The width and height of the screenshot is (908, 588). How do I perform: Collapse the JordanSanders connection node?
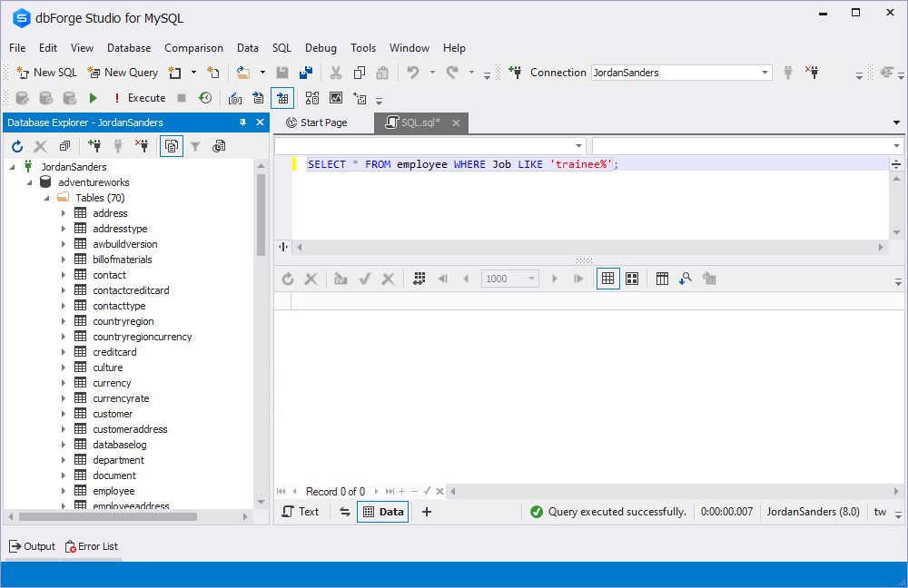(x=13, y=167)
